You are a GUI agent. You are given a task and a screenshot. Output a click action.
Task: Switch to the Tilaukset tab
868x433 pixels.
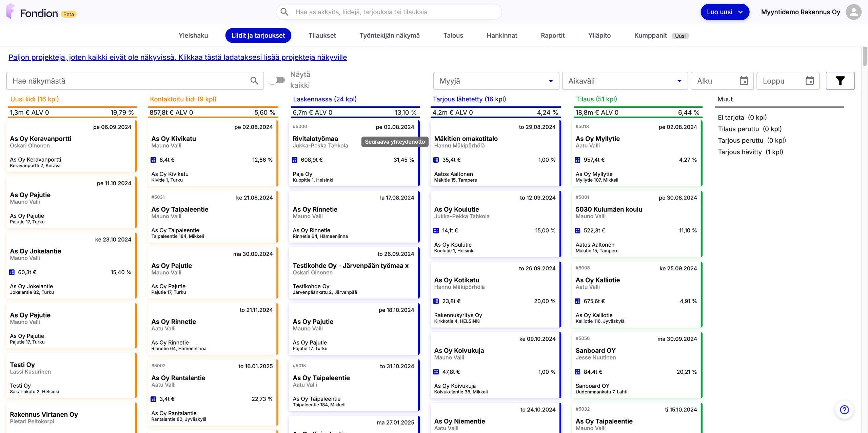pos(322,36)
